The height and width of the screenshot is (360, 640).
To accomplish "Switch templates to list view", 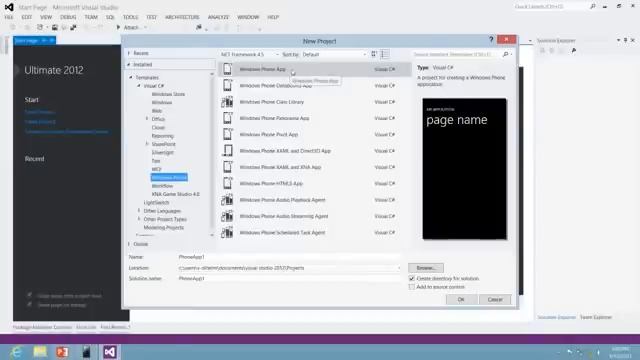I will click(384, 54).
